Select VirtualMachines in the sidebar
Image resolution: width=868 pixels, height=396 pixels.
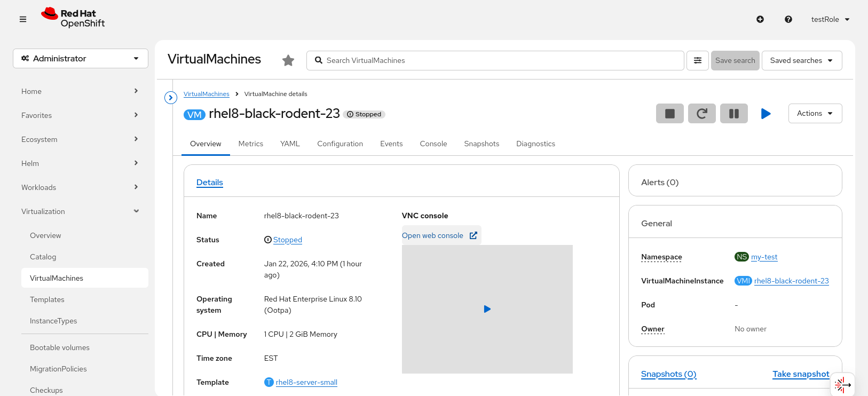click(85, 278)
